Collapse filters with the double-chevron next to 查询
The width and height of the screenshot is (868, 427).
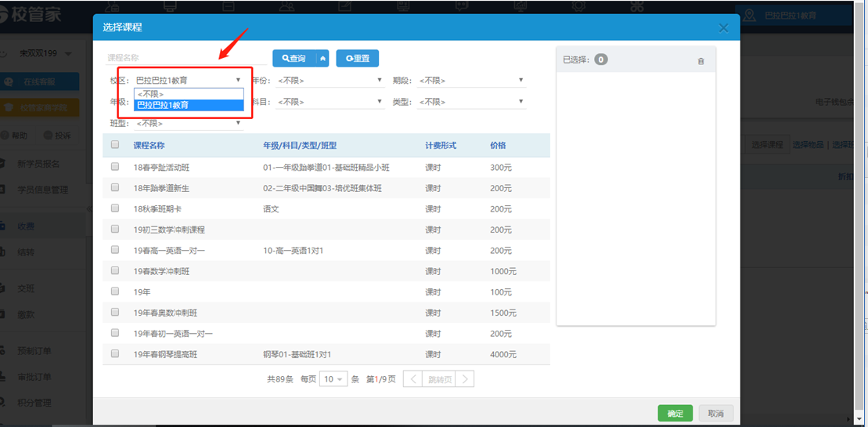pyautogui.click(x=323, y=58)
